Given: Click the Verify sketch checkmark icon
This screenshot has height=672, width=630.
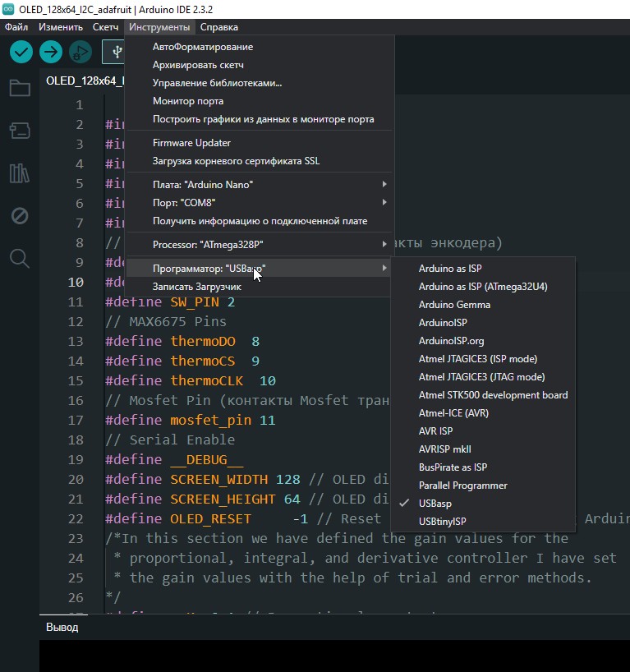Looking at the screenshot, I should (21, 52).
